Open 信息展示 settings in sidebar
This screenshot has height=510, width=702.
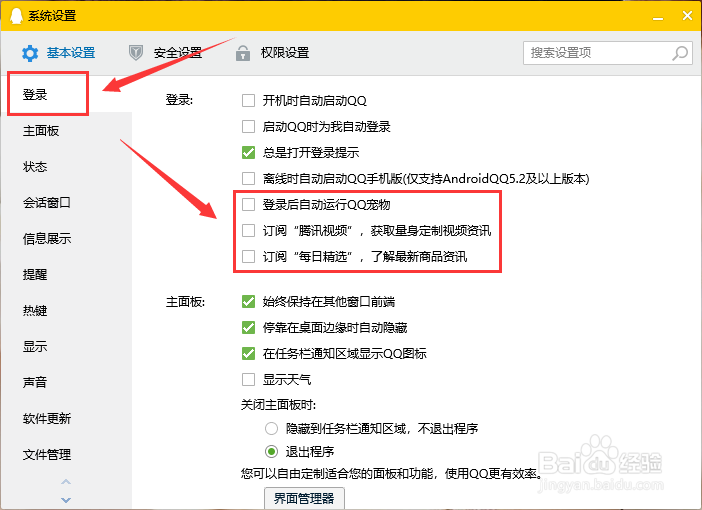pyautogui.click(x=47, y=239)
